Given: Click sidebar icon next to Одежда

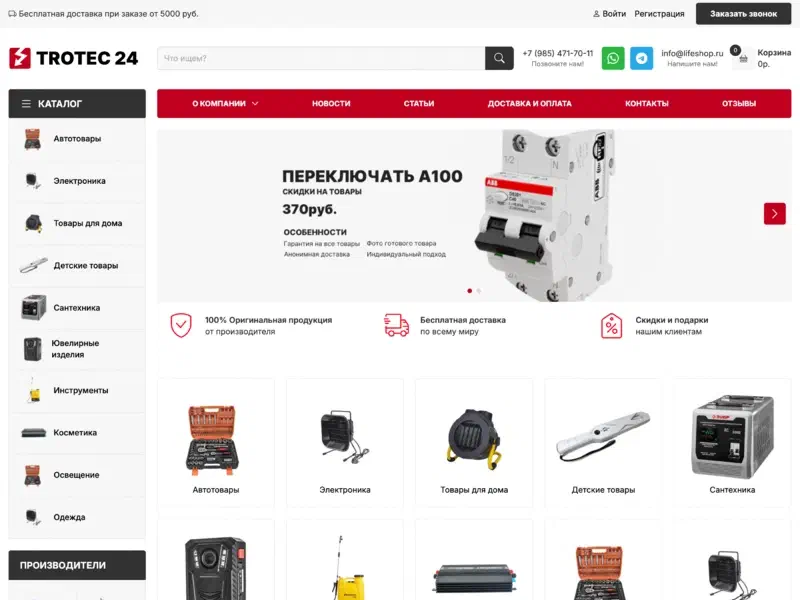Looking at the screenshot, I should coord(33,517).
